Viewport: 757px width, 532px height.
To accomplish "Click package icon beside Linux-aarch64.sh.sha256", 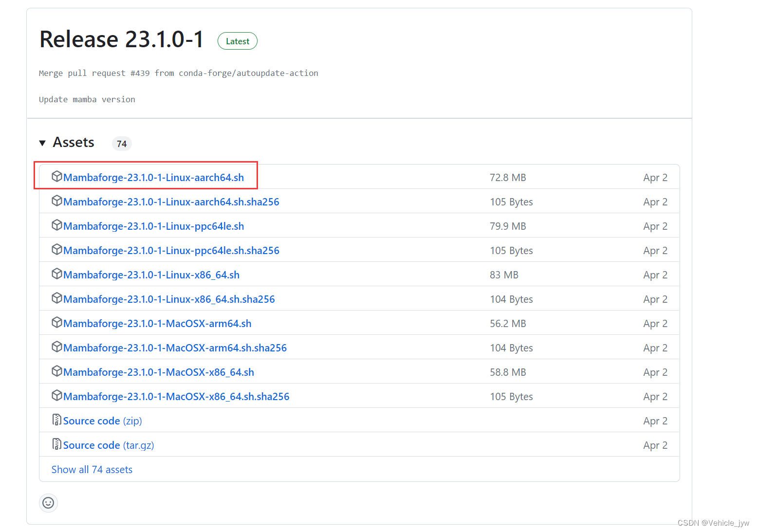I will tap(57, 201).
